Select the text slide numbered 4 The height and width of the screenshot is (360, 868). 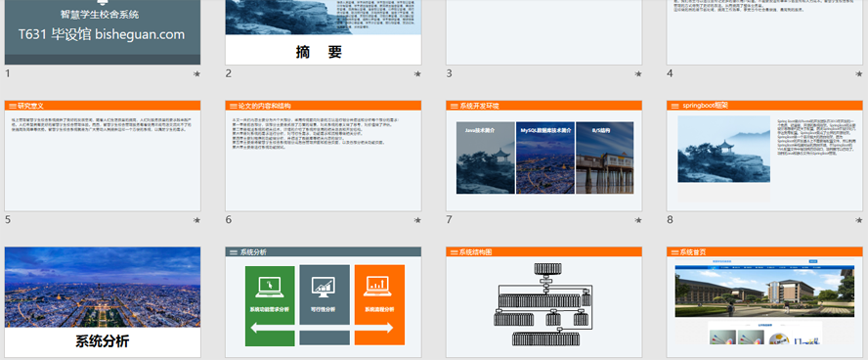(764, 32)
